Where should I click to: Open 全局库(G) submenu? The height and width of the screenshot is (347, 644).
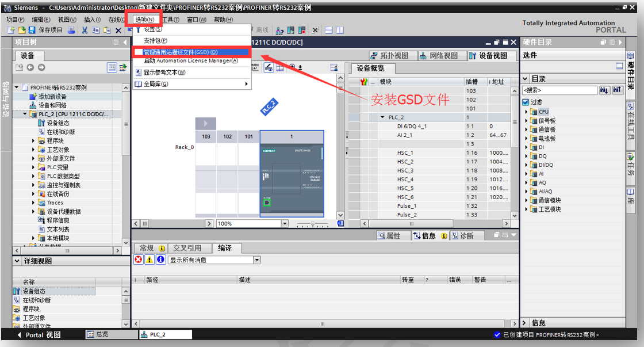192,84
